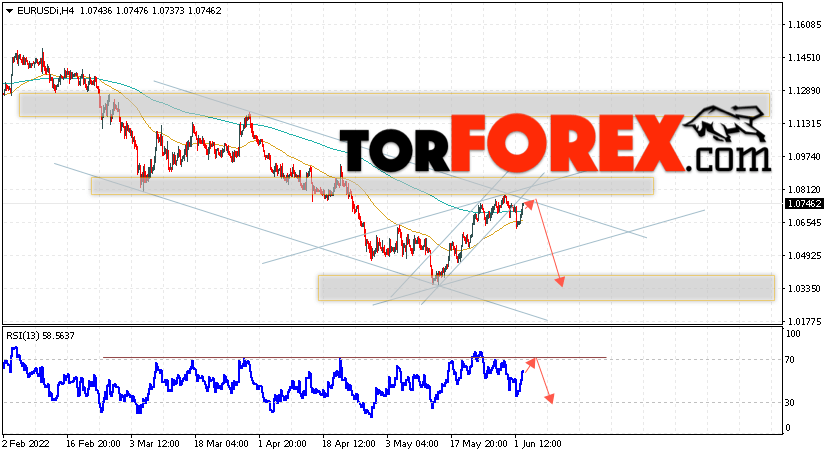This screenshot has width=828, height=455.
Task: Select the 1.14510 price axis label
Action: tap(804, 58)
